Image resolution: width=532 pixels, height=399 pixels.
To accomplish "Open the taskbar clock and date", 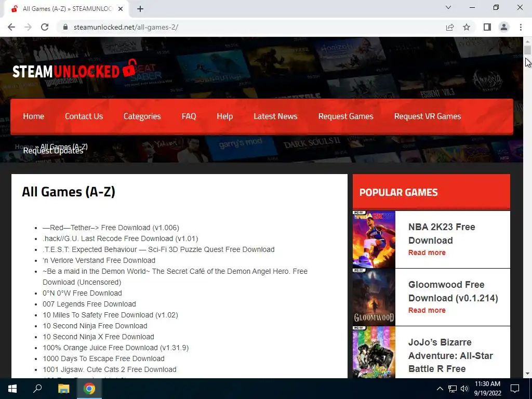I will [x=487, y=389].
